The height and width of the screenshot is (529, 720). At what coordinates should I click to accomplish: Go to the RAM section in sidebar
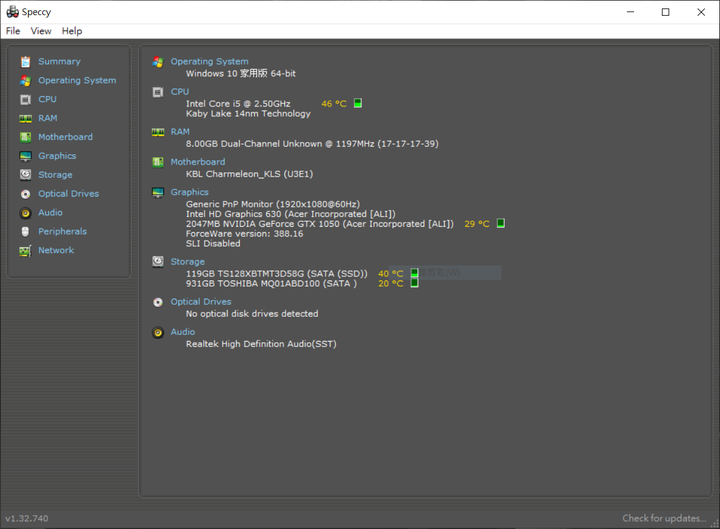point(48,118)
